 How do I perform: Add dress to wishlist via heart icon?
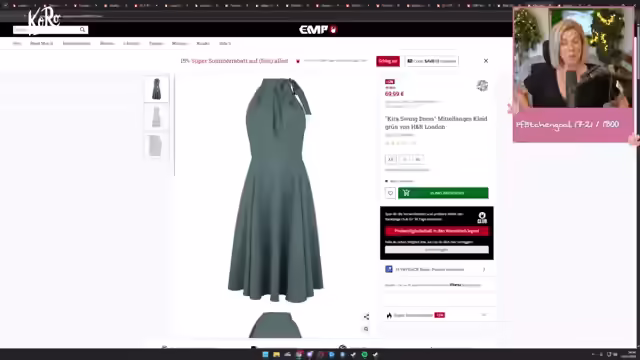tap(390, 193)
